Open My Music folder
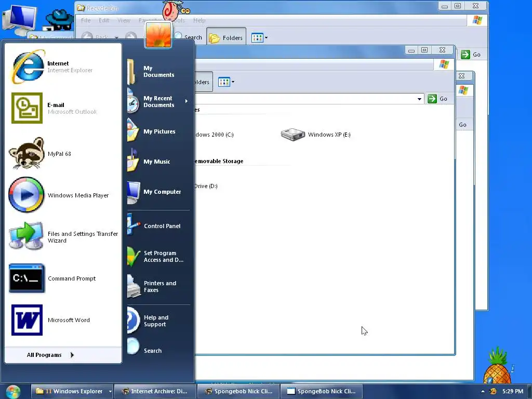The width and height of the screenshot is (532, 399). click(x=158, y=162)
